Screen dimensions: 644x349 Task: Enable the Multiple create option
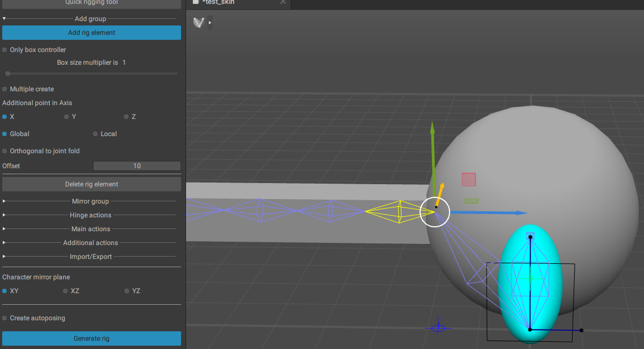(4, 89)
